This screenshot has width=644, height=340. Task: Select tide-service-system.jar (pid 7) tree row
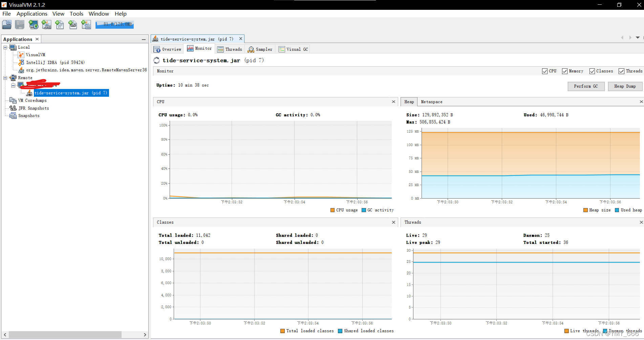coord(71,93)
